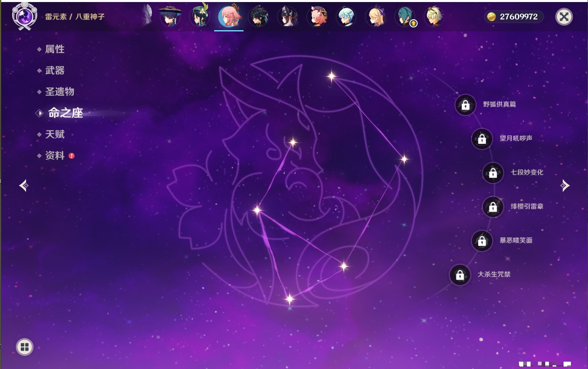
Task: Click the red exclamation badge beside 资料
Action: tap(72, 156)
